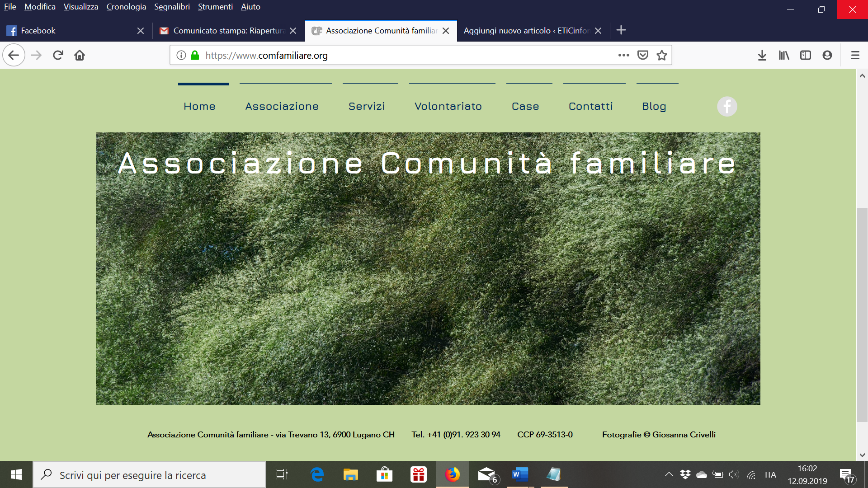The width and height of the screenshot is (868, 488).
Task: Open the browser home page
Action: click(x=80, y=55)
